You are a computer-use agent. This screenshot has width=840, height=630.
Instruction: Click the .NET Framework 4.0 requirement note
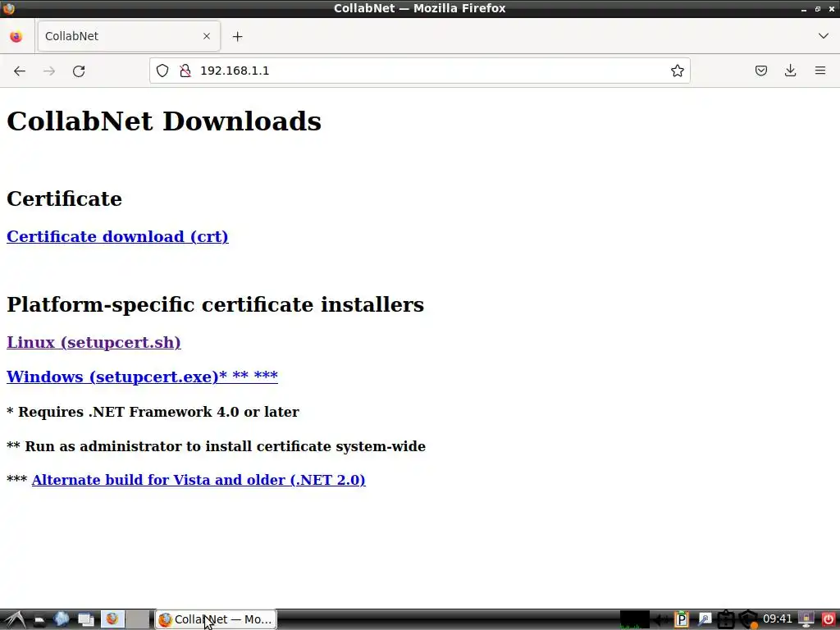(x=153, y=412)
